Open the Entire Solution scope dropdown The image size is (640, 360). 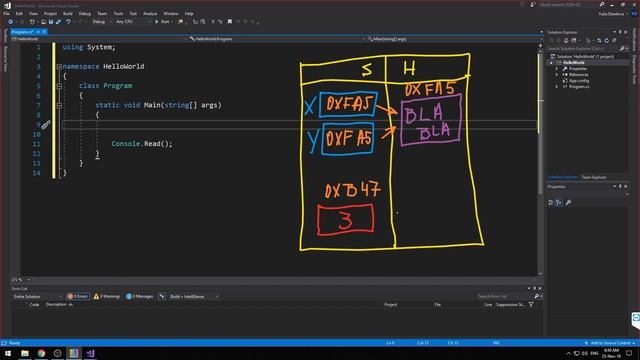(x=37, y=296)
